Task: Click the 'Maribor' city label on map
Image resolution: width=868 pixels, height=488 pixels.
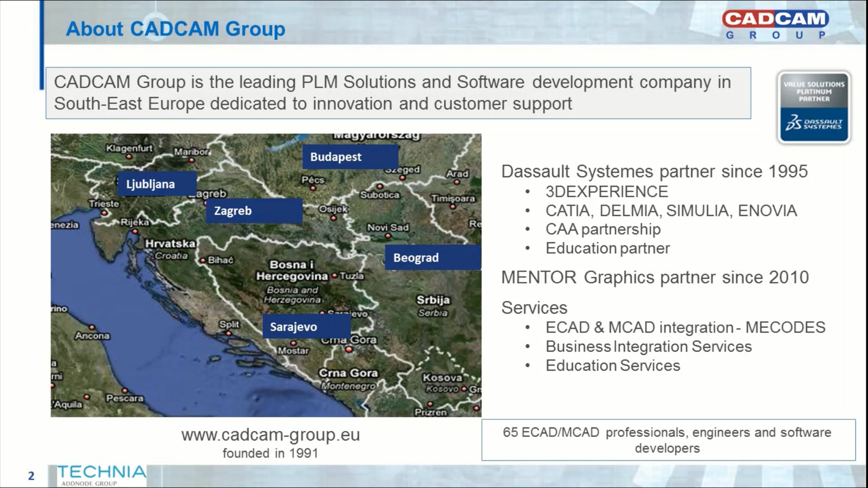Action: point(191,152)
